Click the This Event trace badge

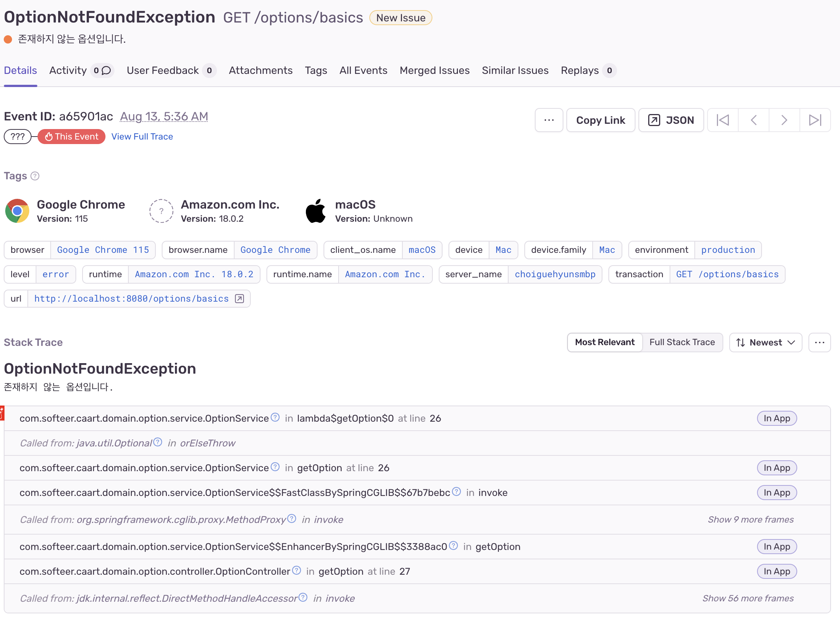72,136
